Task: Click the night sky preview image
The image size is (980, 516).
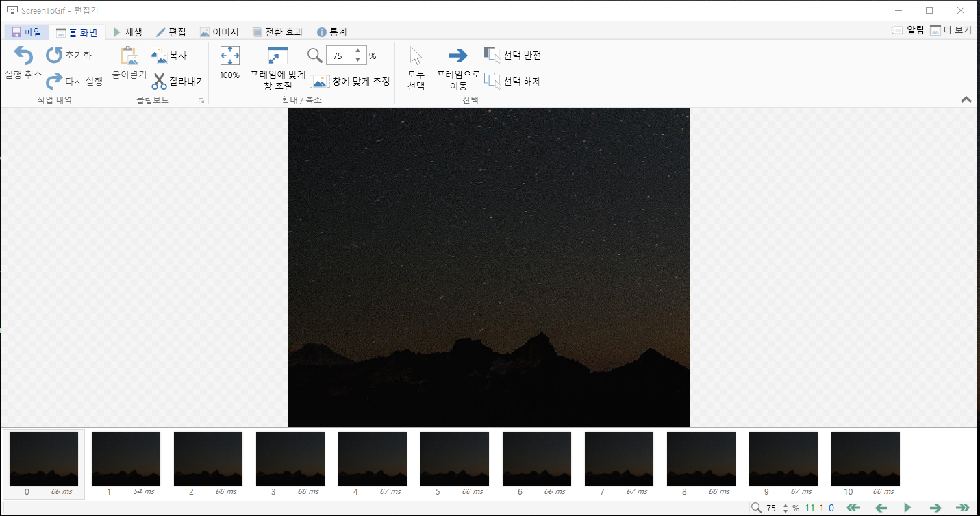Action: click(489, 267)
